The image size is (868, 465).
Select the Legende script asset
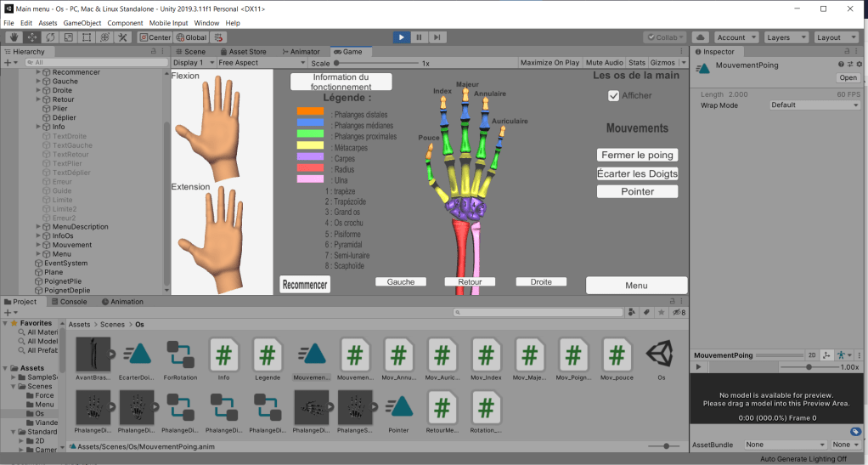[268, 354]
